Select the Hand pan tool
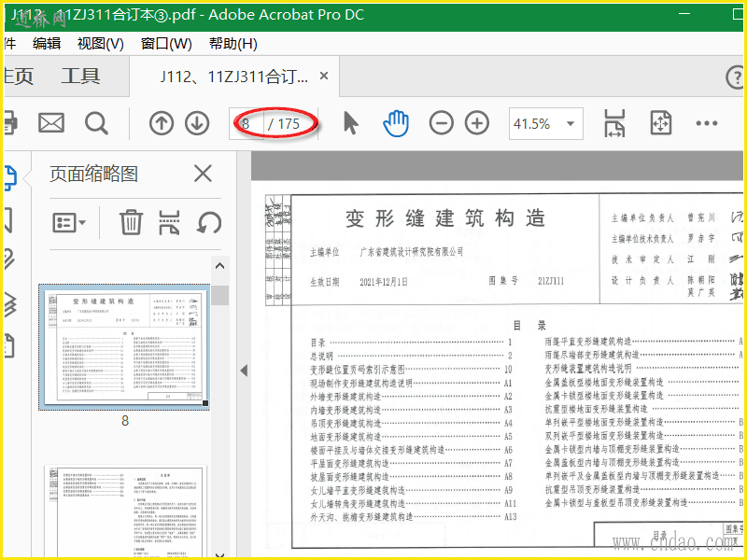This screenshot has width=747, height=560. tap(396, 124)
